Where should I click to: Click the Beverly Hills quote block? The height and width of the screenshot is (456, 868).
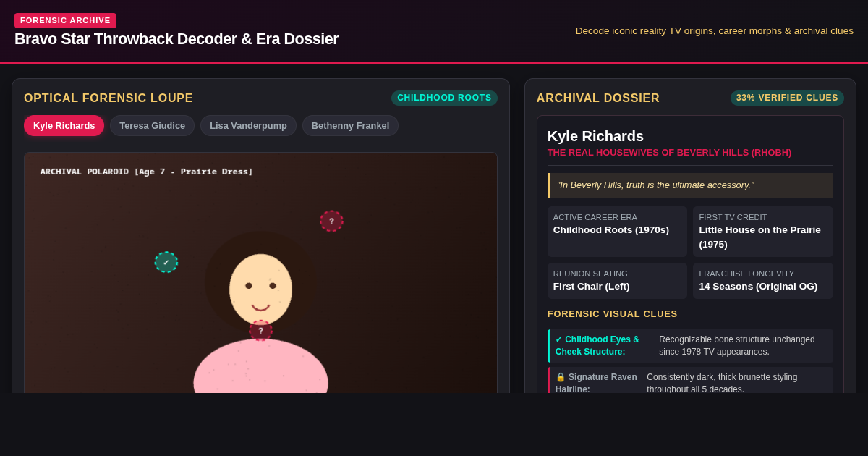[690, 185]
